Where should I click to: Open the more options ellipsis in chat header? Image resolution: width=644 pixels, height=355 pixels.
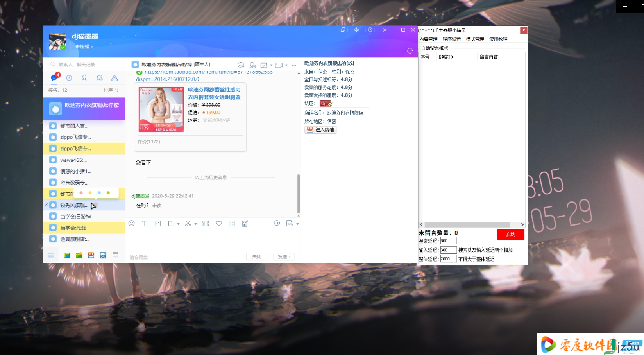click(294, 65)
